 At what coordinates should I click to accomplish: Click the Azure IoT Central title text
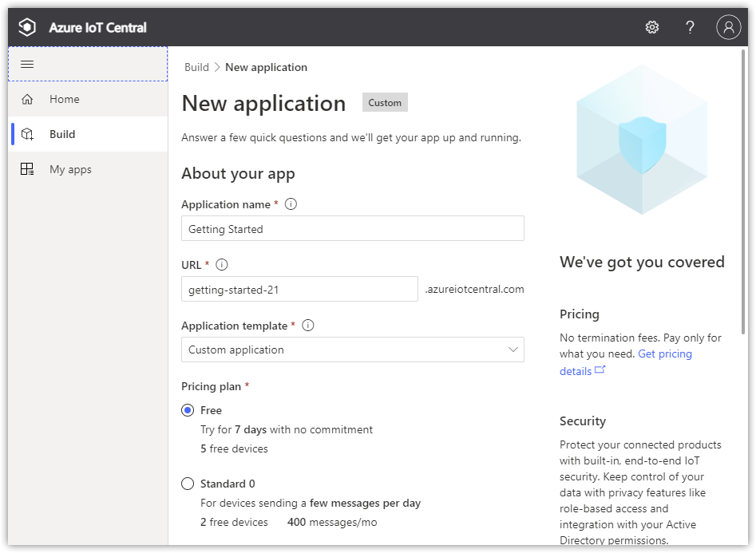tap(98, 27)
